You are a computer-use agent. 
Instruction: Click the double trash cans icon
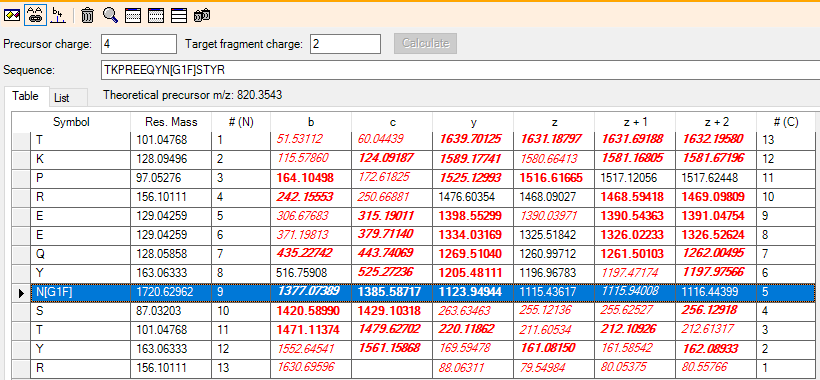pos(202,16)
